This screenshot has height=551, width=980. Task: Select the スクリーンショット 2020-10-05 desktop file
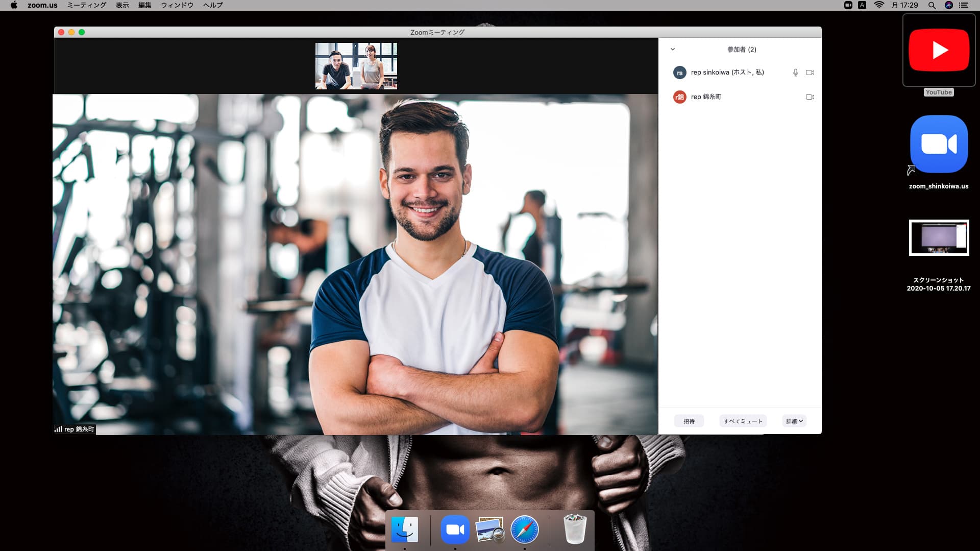coord(939,255)
